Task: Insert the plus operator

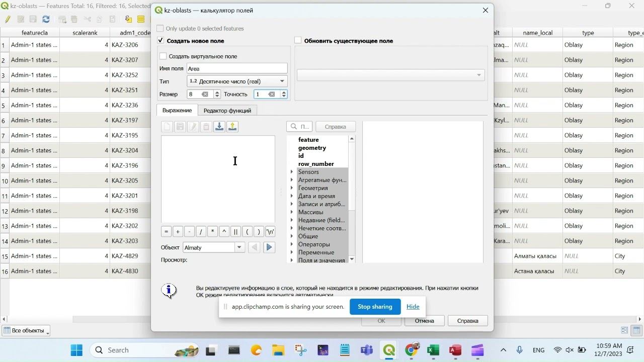Action: point(178,232)
